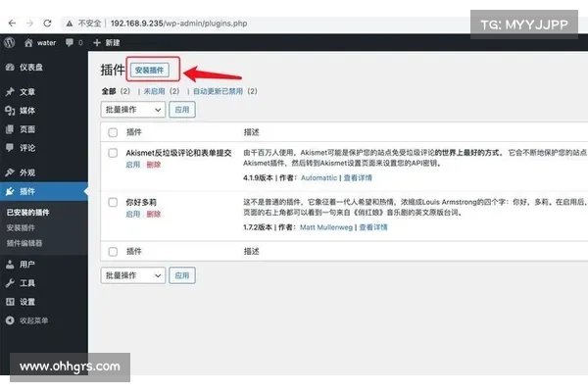This screenshot has width=588, height=392.
Task: Click the browser forward arrow
Action: [30, 24]
